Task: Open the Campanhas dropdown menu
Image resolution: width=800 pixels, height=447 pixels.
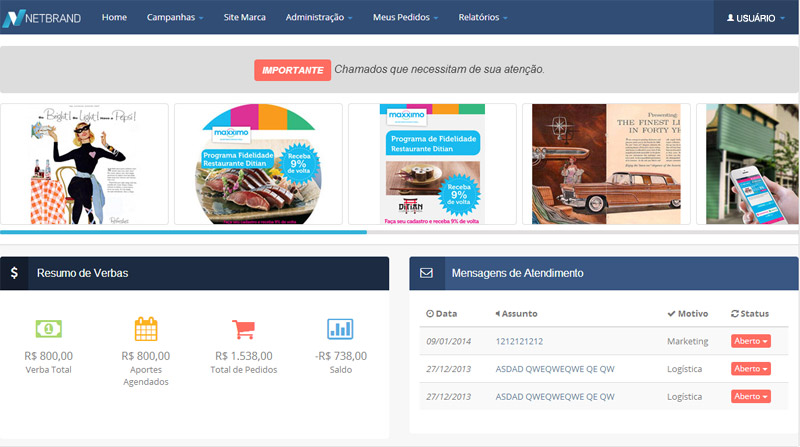Action: 175,17
